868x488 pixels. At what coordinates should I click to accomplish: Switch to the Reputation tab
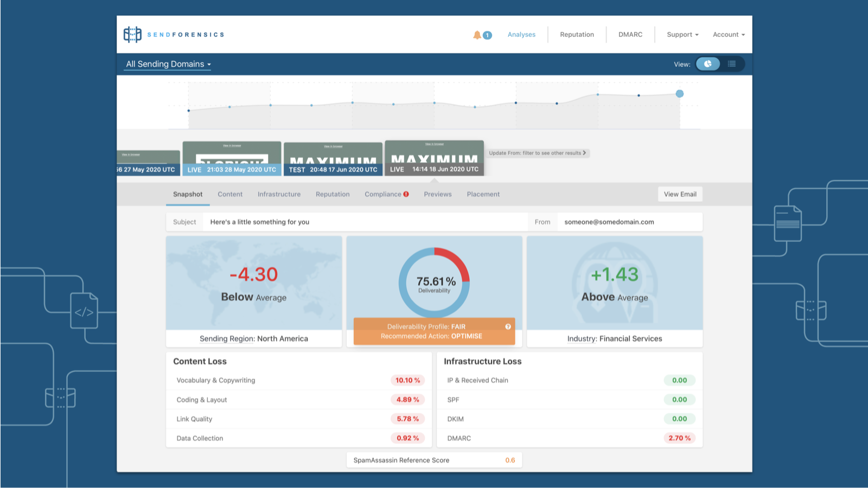333,194
